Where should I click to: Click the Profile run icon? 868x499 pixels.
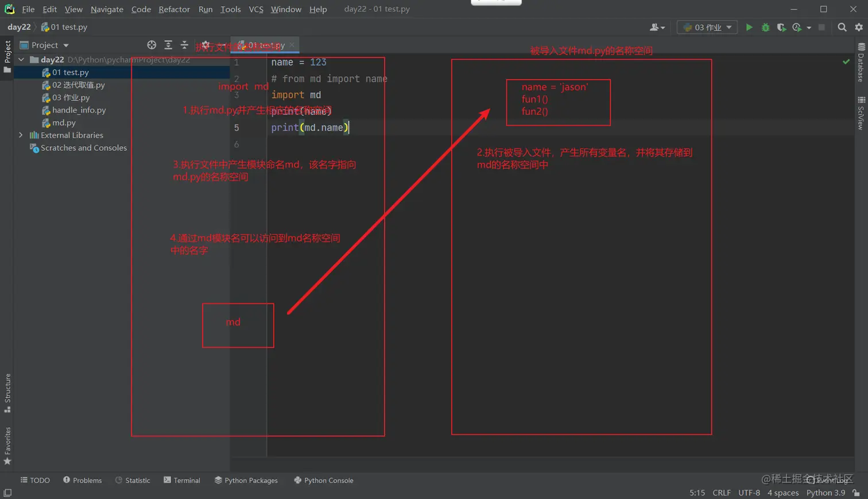tap(797, 27)
